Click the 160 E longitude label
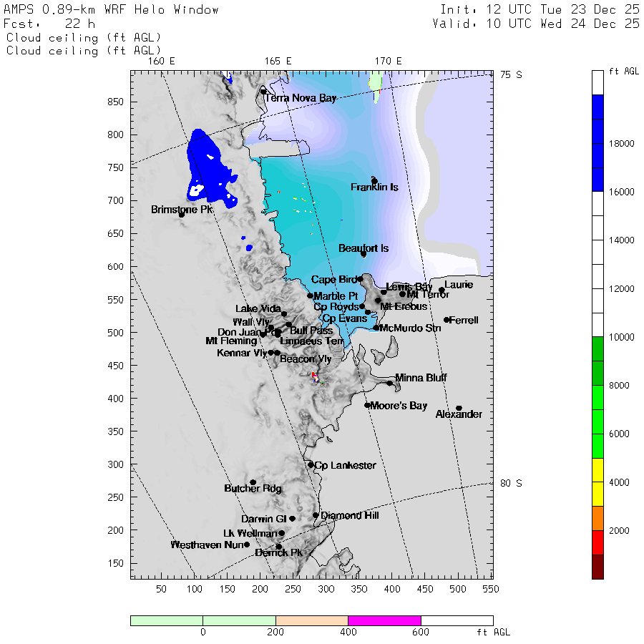Viewport: 644px width, 644px height. pos(162,62)
